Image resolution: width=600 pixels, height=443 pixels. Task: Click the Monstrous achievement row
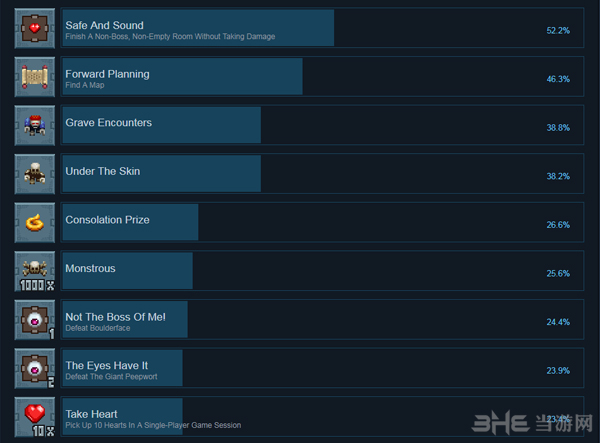click(x=322, y=271)
